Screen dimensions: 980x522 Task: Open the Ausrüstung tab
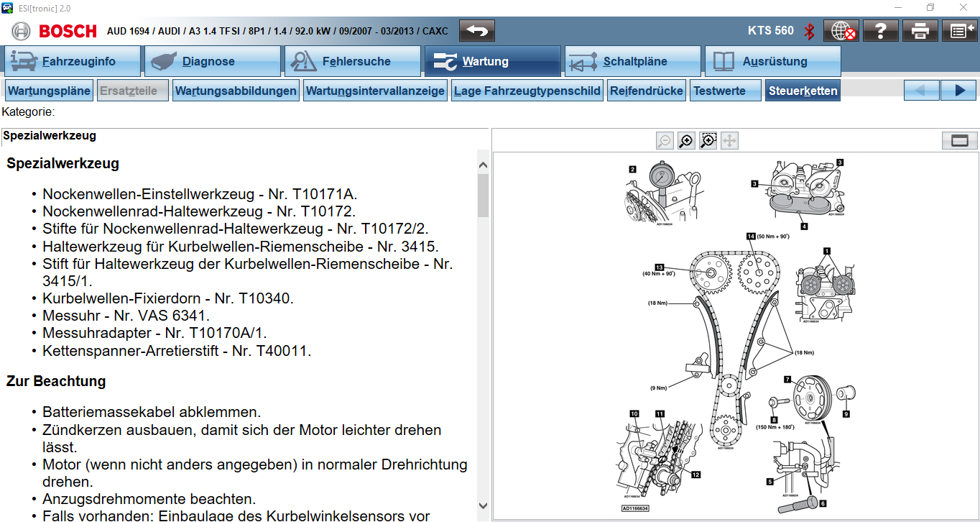click(x=772, y=62)
